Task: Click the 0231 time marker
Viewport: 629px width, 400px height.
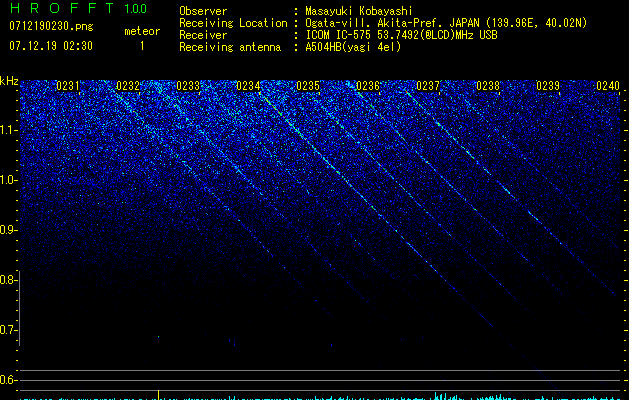Action: 68,86
